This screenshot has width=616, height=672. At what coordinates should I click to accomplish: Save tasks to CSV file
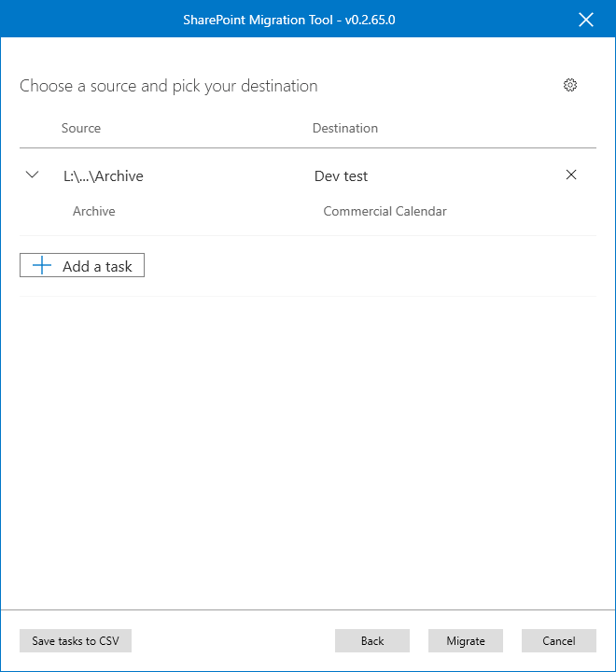[x=76, y=641]
